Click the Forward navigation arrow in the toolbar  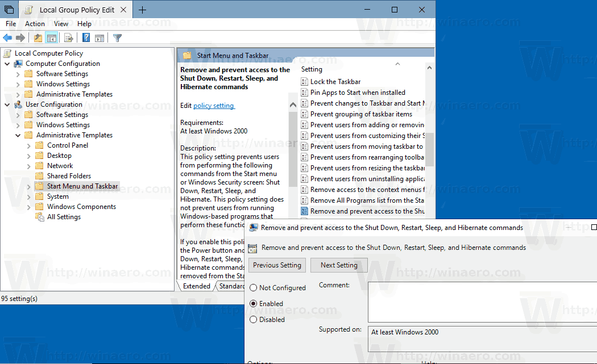20,38
